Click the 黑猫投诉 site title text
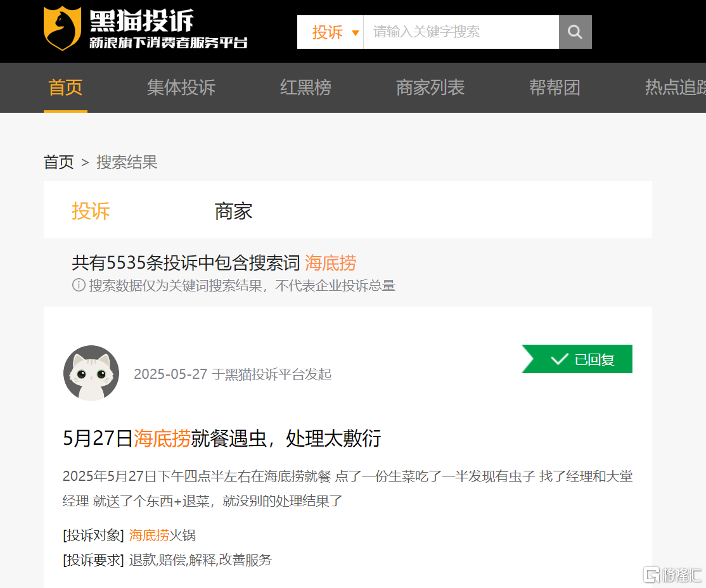Image resolution: width=706 pixels, height=588 pixels. pos(141,21)
